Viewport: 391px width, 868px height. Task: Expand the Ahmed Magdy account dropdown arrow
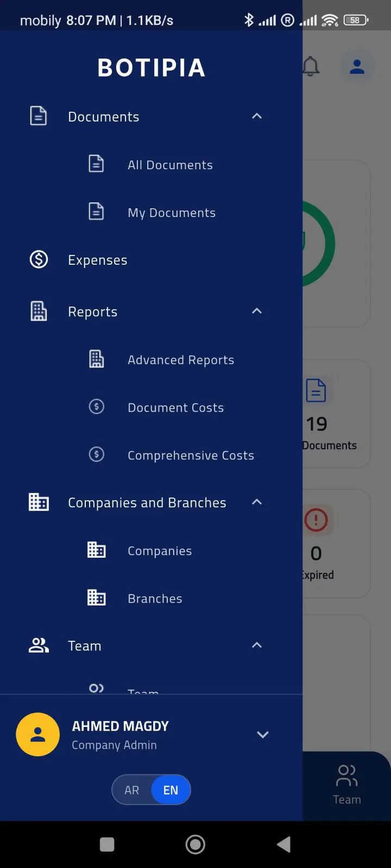pos(263,735)
